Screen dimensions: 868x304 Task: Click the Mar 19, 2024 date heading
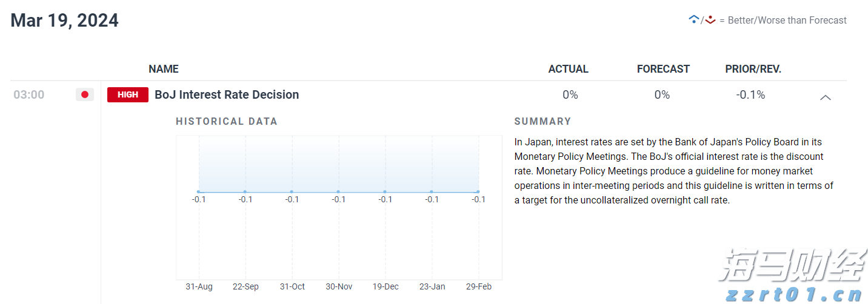(x=64, y=21)
